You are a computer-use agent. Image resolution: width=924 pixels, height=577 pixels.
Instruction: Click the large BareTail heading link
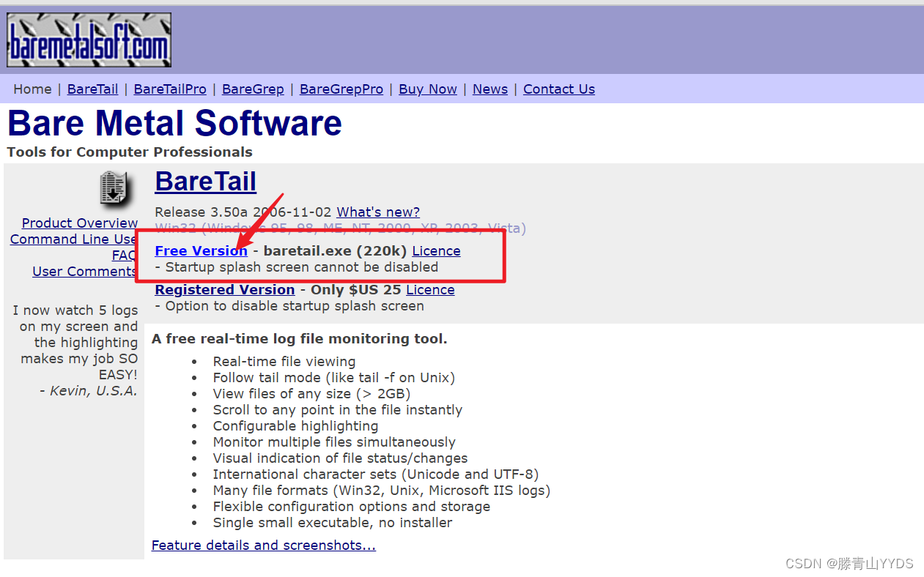point(206,181)
